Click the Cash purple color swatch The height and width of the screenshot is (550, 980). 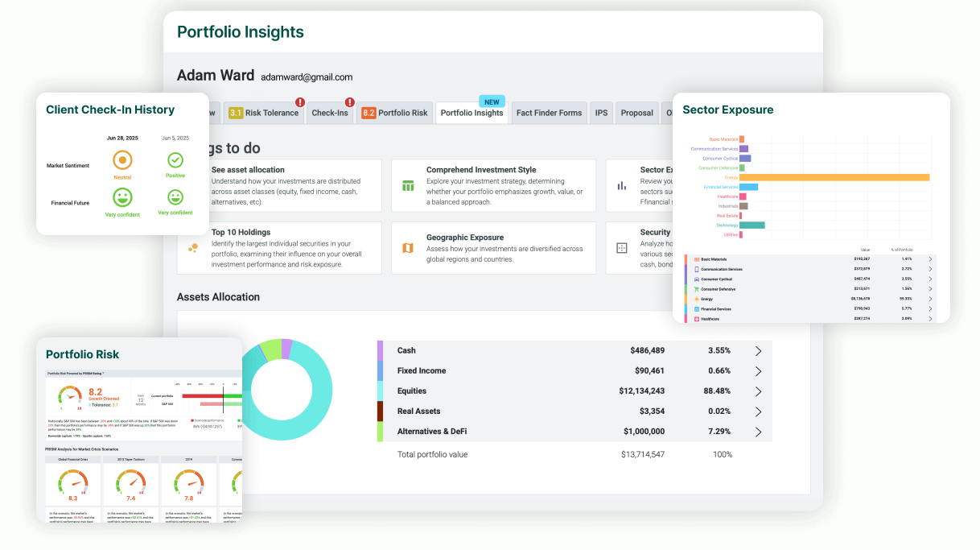point(380,350)
